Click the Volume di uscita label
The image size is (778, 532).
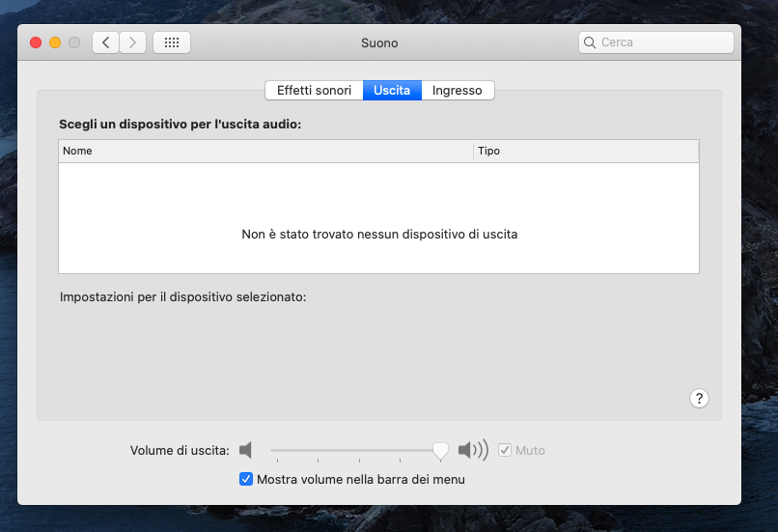pyautogui.click(x=180, y=451)
